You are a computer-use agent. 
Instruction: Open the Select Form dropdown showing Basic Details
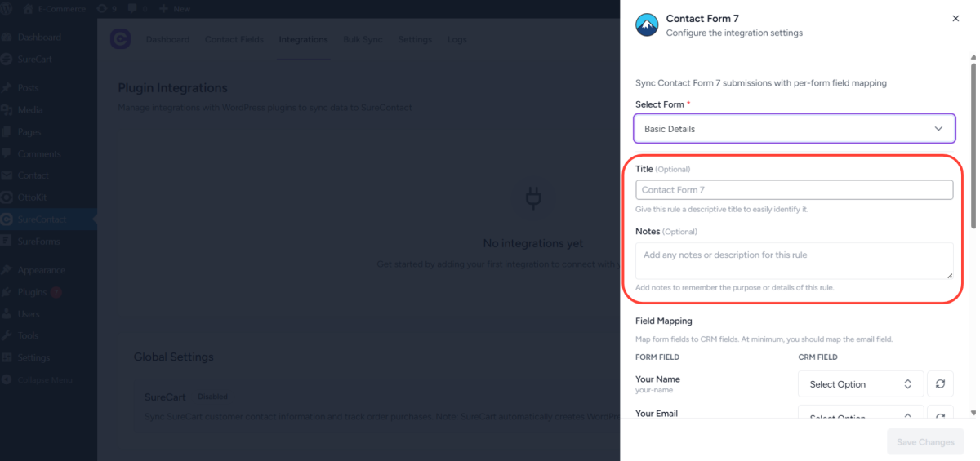tap(794, 129)
